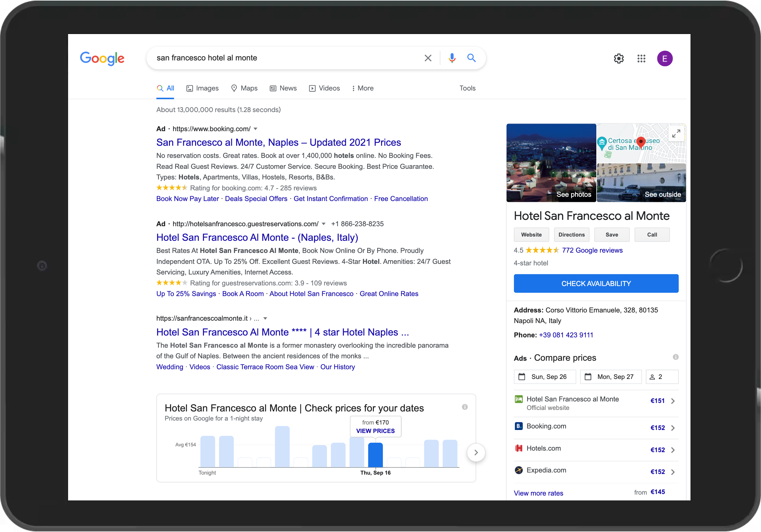Screen dimensions: 761x532
Task: Click the hotel Website button
Action: (x=531, y=234)
